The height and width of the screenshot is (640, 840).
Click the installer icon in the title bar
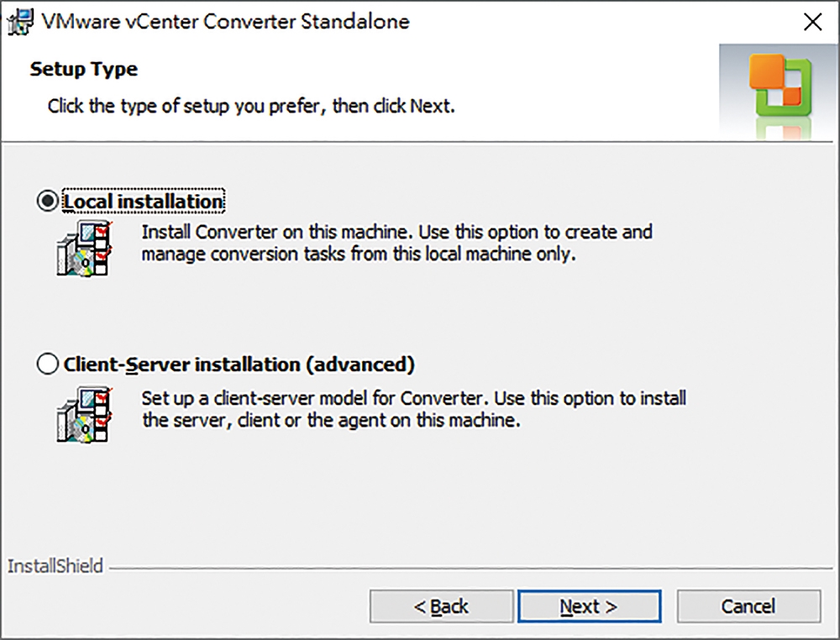point(20,22)
